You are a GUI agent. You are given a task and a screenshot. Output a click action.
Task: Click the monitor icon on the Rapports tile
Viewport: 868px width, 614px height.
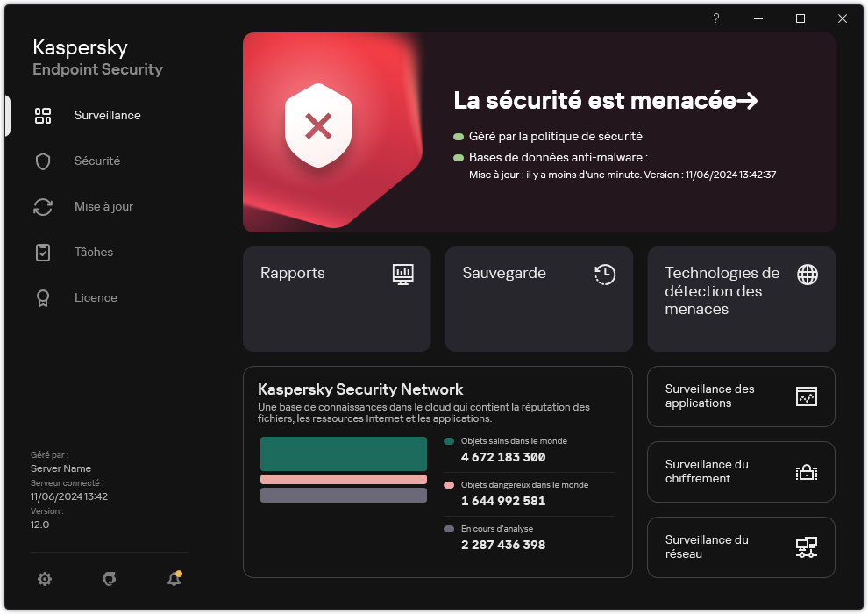(x=402, y=275)
